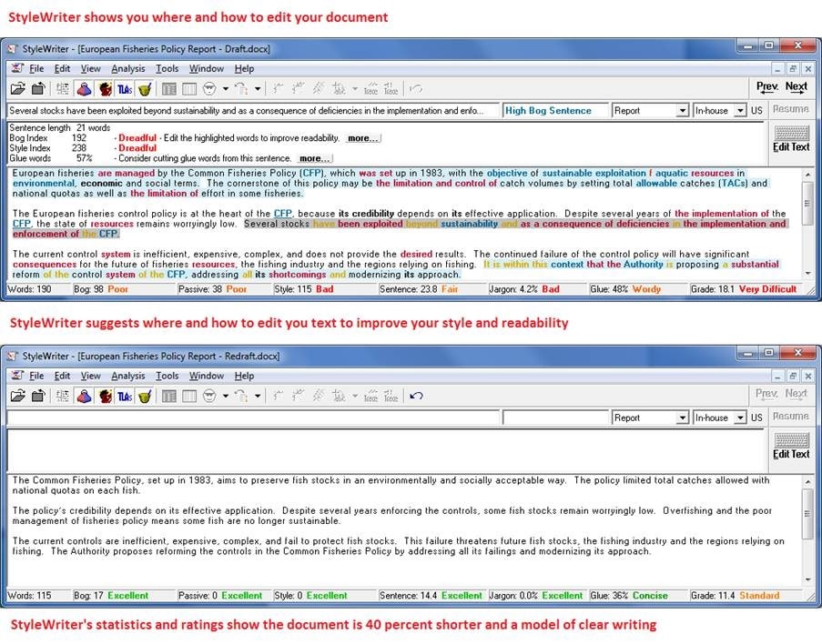Open Report dropdown in Redraft window
Image resolution: width=822 pixels, height=644 pixels.
click(x=682, y=418)
